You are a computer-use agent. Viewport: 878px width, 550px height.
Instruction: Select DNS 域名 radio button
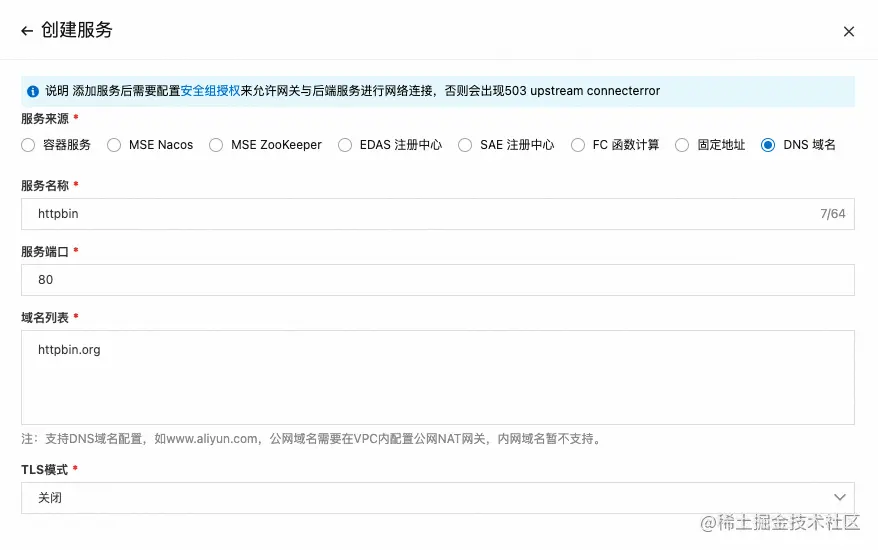tap(768, 145)
